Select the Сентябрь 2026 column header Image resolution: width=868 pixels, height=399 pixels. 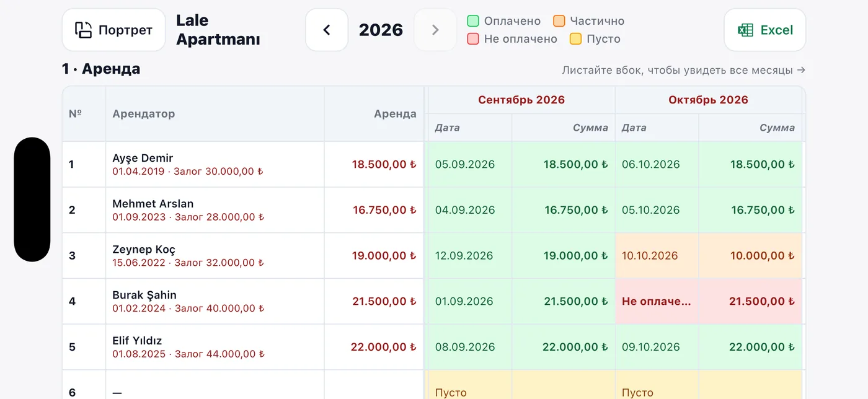pos(521,100)
